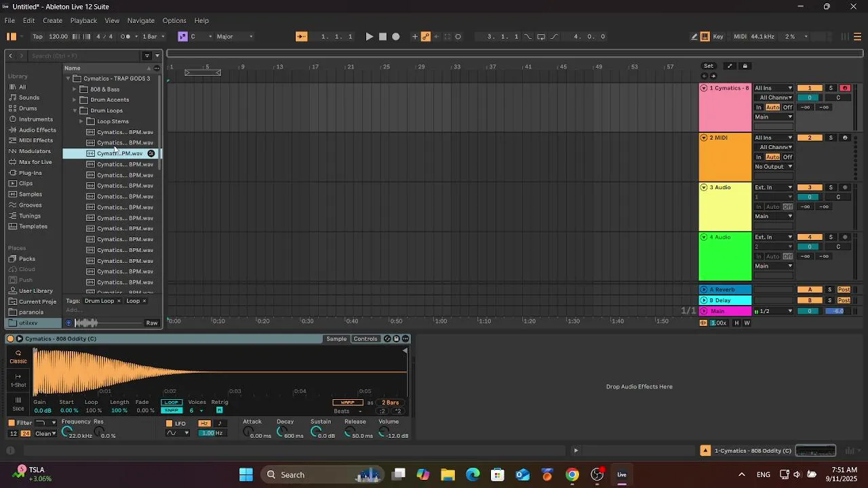Open the Create menu
This screenshot has width=868, height=488.
(52, 20)
